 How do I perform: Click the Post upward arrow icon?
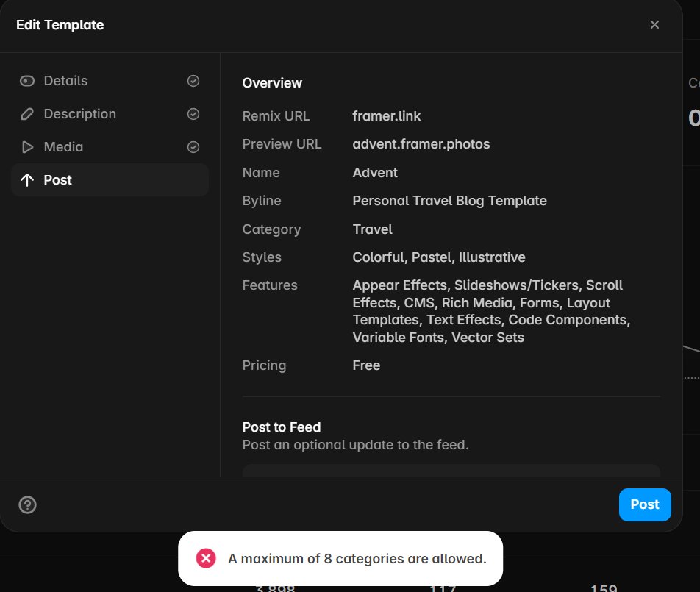27,180
